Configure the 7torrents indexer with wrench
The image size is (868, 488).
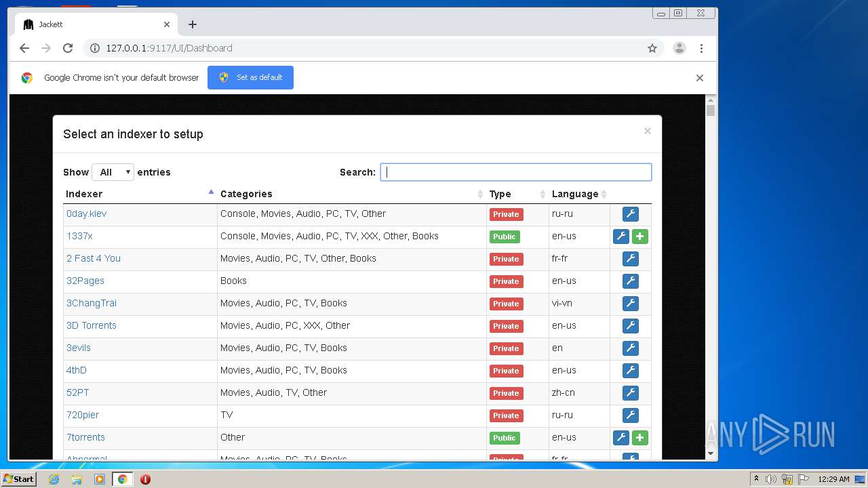621,438
